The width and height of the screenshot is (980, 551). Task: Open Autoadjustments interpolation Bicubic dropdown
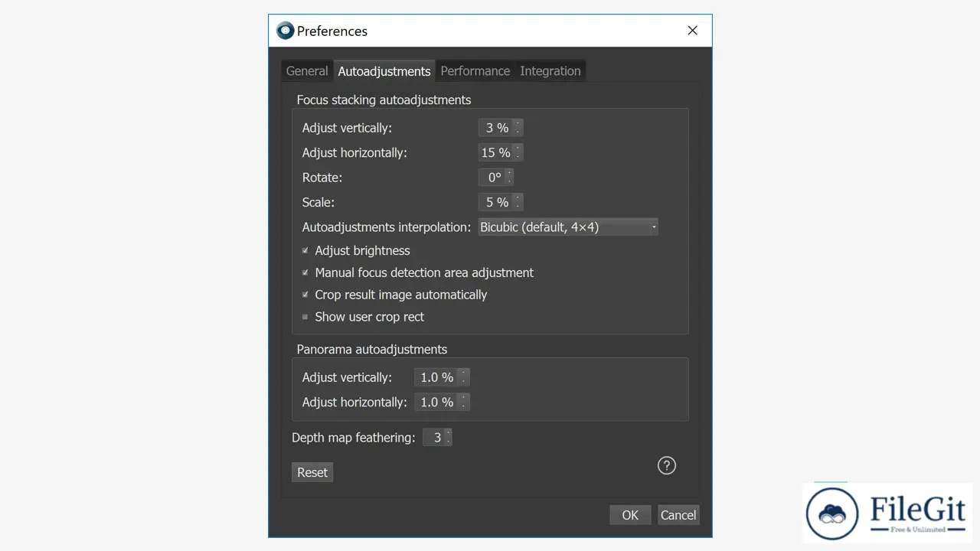[x=568, y=227]
